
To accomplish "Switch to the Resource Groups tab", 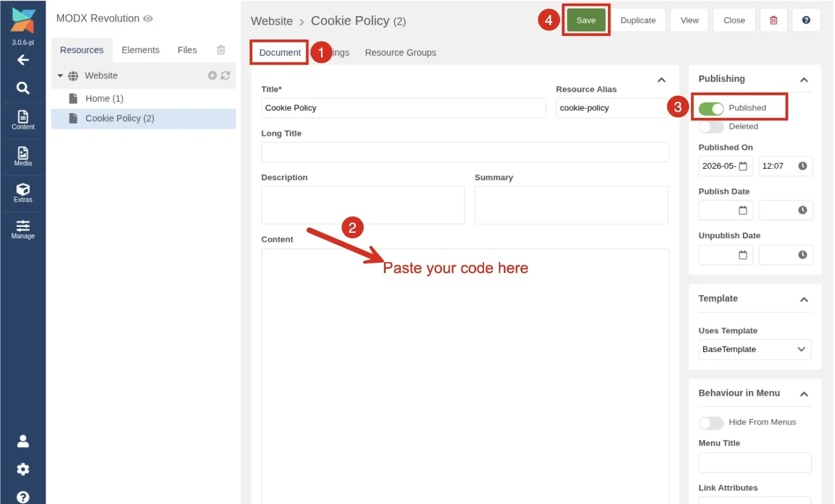I will 401,53.
